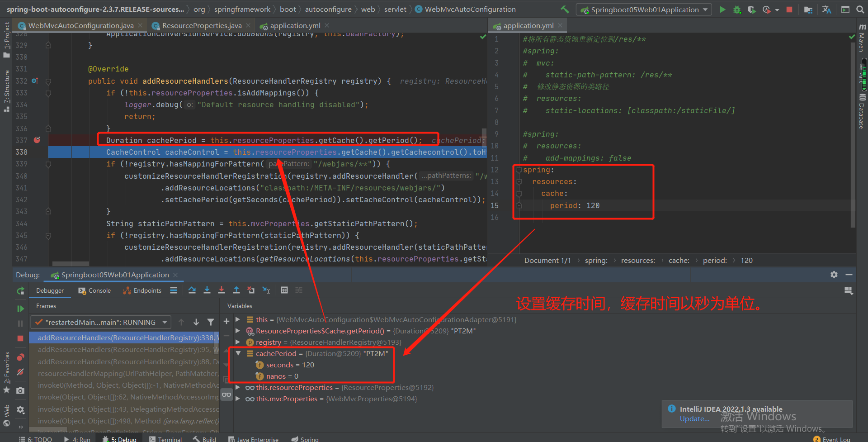Toggle breakpoint on line 337
The height and width of the screenshot is (442, 868).
(x=37, y=140)
